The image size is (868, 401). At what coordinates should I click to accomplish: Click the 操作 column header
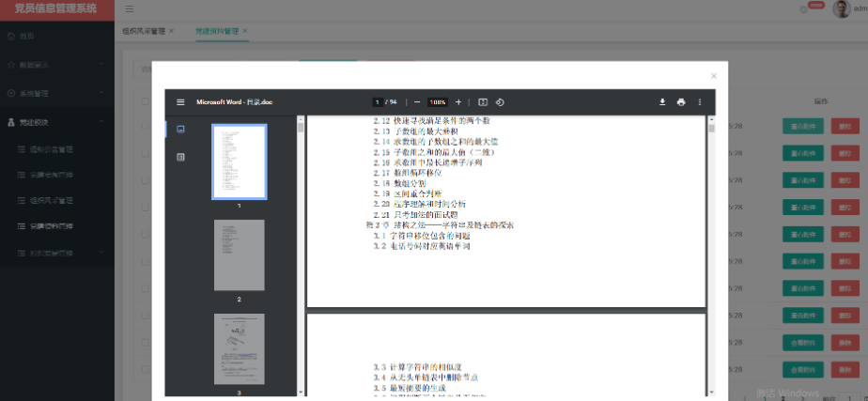click(x=821, y=101)
